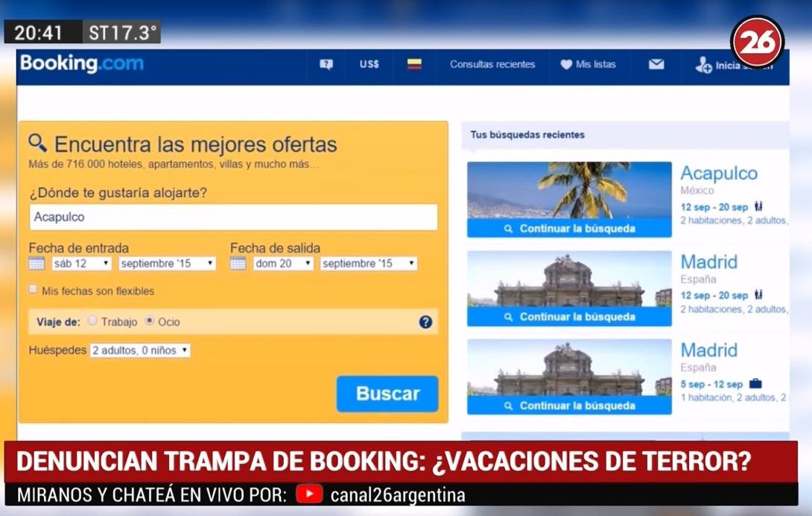Image resolution: width=812 pixels, height=516 pixels.
Task: Open the Huéspedes dropdown 2 adultos, 0 niños
Action: point(140,350)
